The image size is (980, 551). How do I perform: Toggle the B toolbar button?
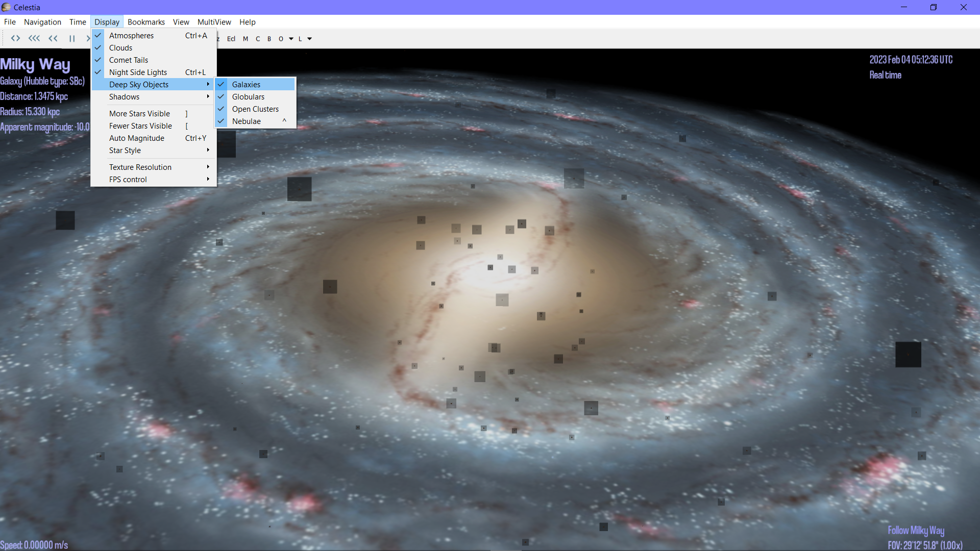(x=269, y=39)
